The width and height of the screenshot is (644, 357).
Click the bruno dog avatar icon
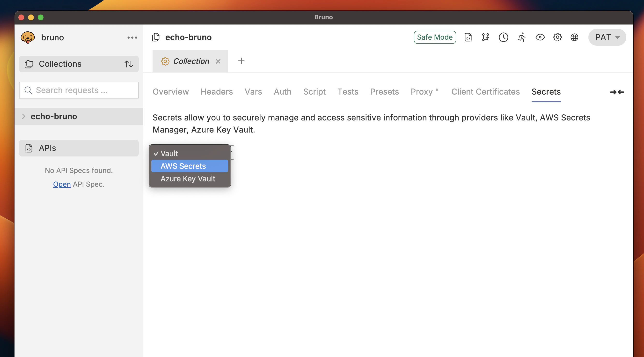28,37
